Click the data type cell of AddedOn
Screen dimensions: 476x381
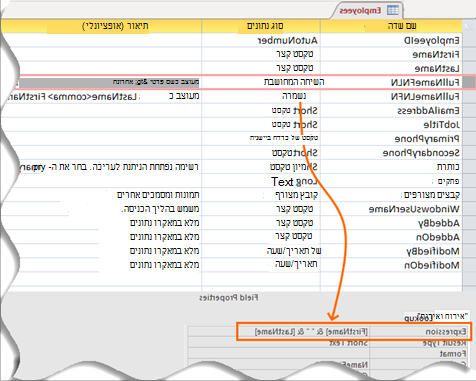click(x=261, y=237)
